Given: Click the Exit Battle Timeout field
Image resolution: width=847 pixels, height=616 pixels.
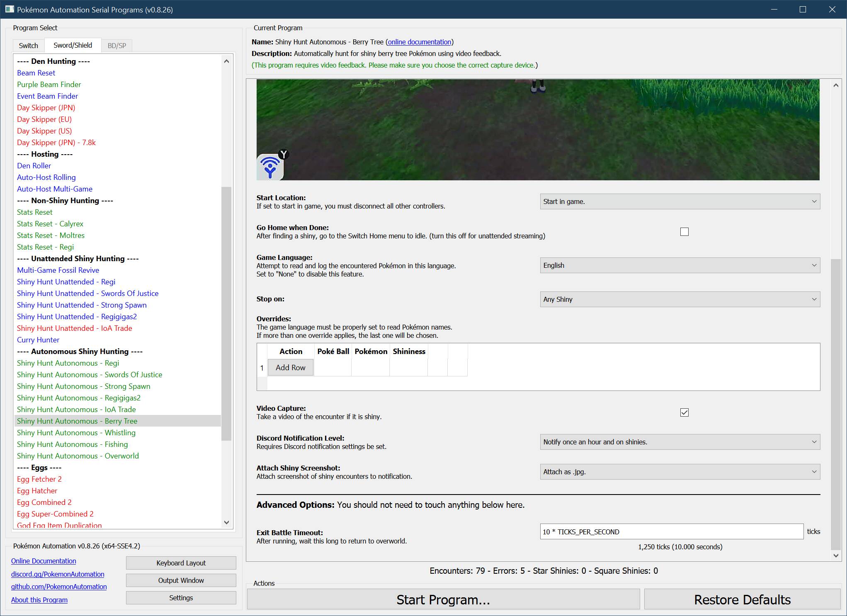Looking at the screenshot, I should click(x=671, y=532).
